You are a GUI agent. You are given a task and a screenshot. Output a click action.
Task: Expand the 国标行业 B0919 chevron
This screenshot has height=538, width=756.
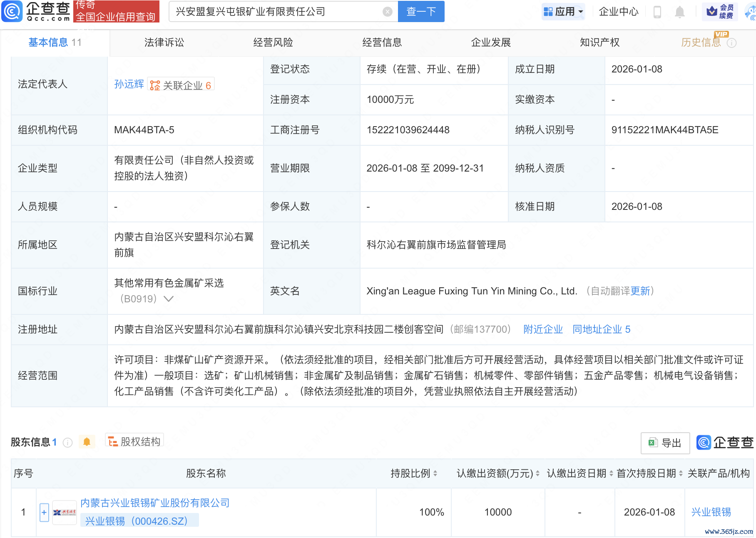point(169,299)
